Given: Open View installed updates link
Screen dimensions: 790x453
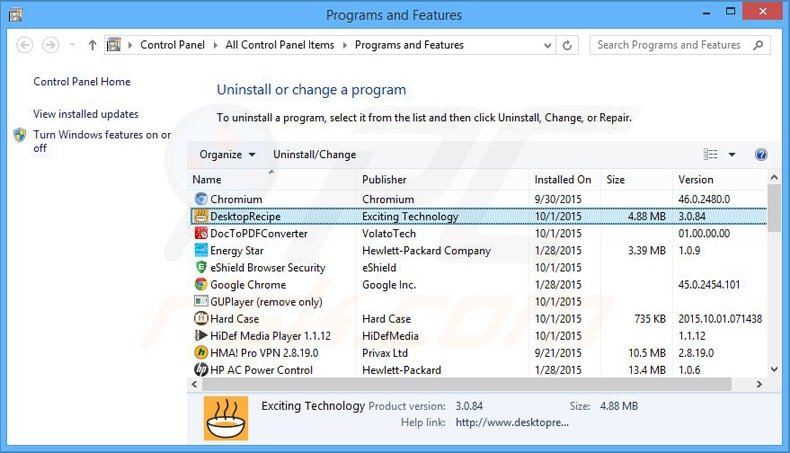Looking at the screenshot, I should (x=86, y=114).
